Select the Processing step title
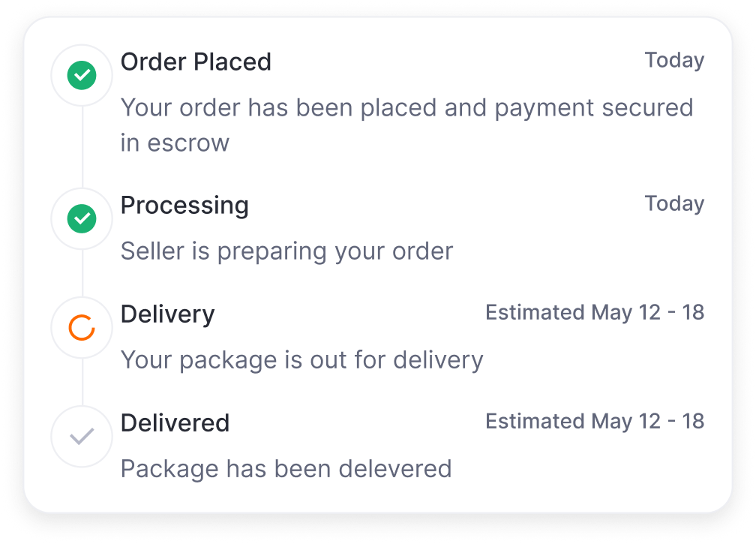Screen dimensions: 756x544 pos(184,205)
